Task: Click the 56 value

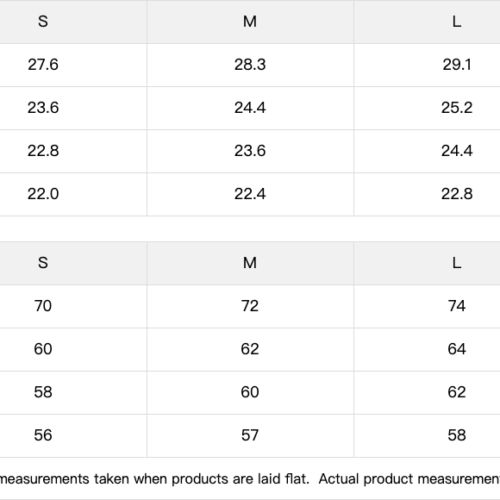Action: (43, 435)
